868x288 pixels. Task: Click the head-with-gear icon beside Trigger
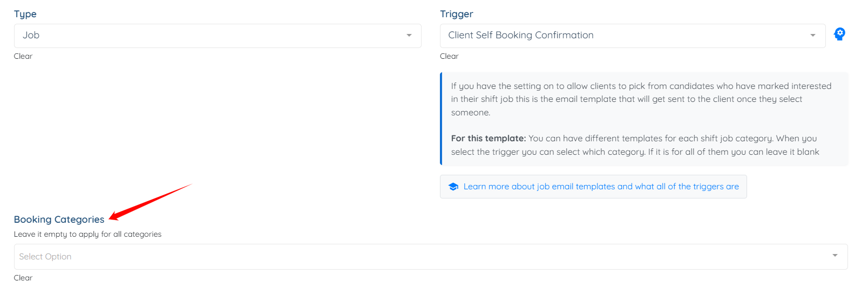(839, 35)
